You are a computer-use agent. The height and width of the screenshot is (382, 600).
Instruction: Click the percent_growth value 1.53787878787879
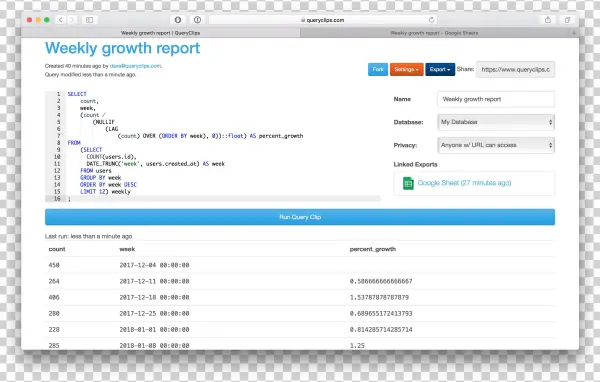(379, 297)
